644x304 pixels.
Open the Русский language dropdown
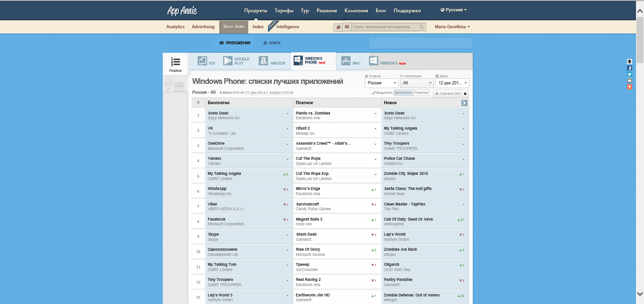point(453,10)
